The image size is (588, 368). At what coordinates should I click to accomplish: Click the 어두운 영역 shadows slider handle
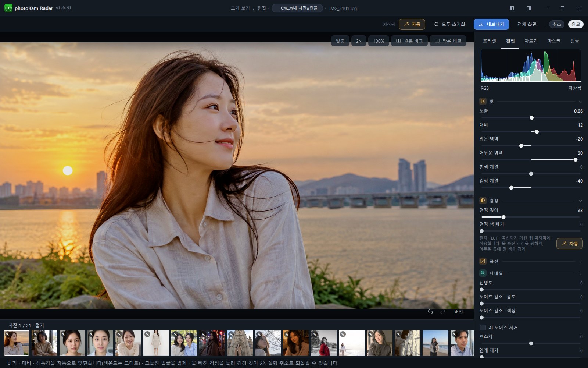[x=576, y=160]
